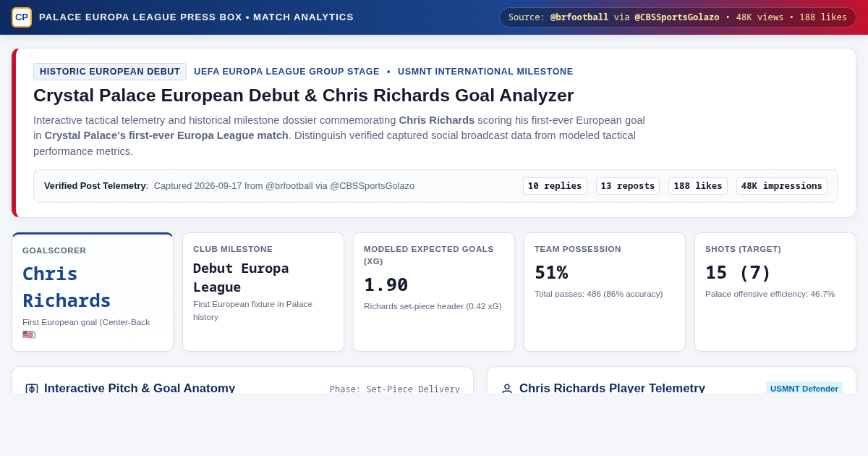Screen dimensions: 868x456
Task: Open the Goalscorer Chris Richards card
Action: pos(93,292)
